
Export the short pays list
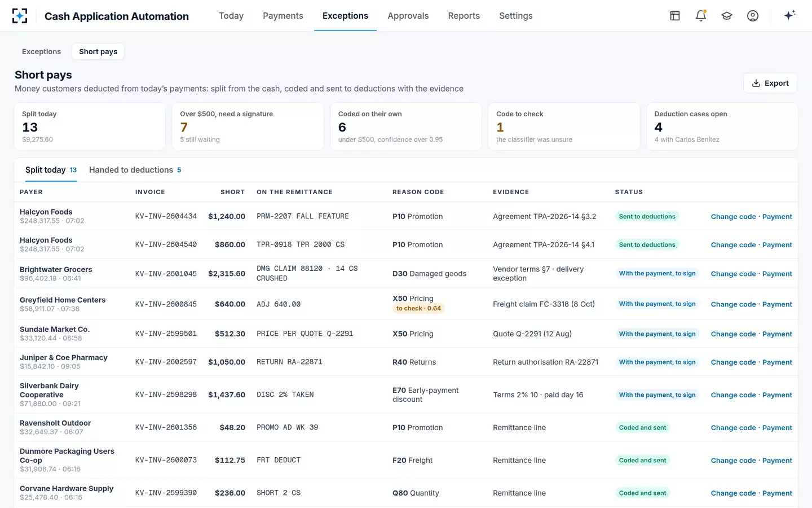[x=770, y=83]
